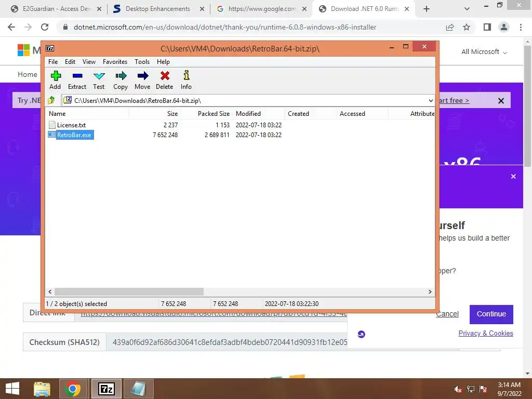The width and height of the screenshot is (532, 399).
Task: Click Continue in the survey dialog
Action: [x=491, y=314]
